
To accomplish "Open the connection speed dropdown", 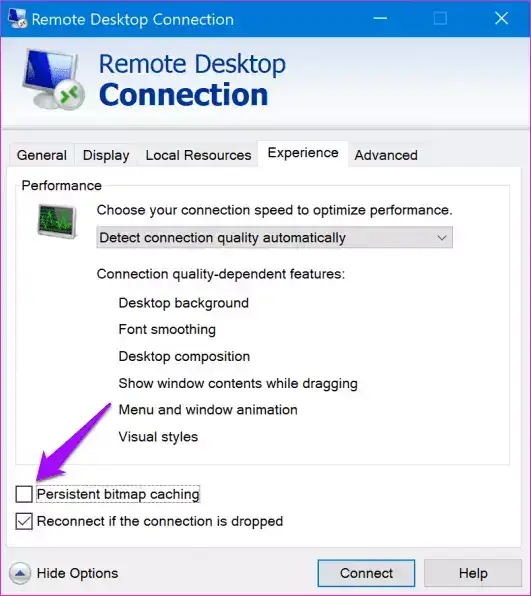I will click(x=274, y=238).
